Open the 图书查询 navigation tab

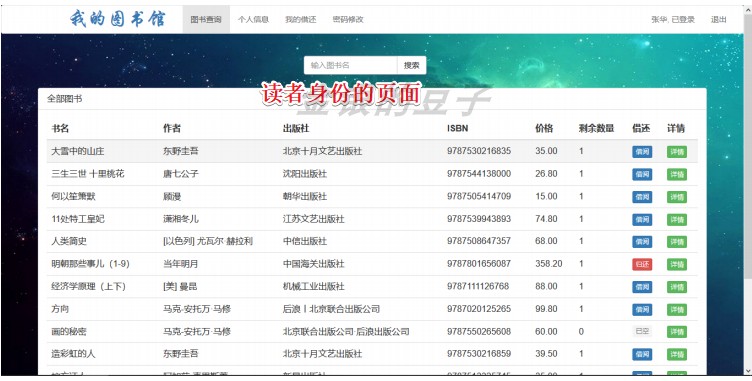[206, 20]
